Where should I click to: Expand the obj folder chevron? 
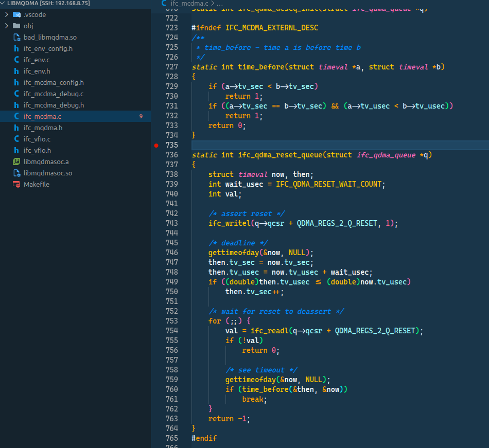pos(6,26)
